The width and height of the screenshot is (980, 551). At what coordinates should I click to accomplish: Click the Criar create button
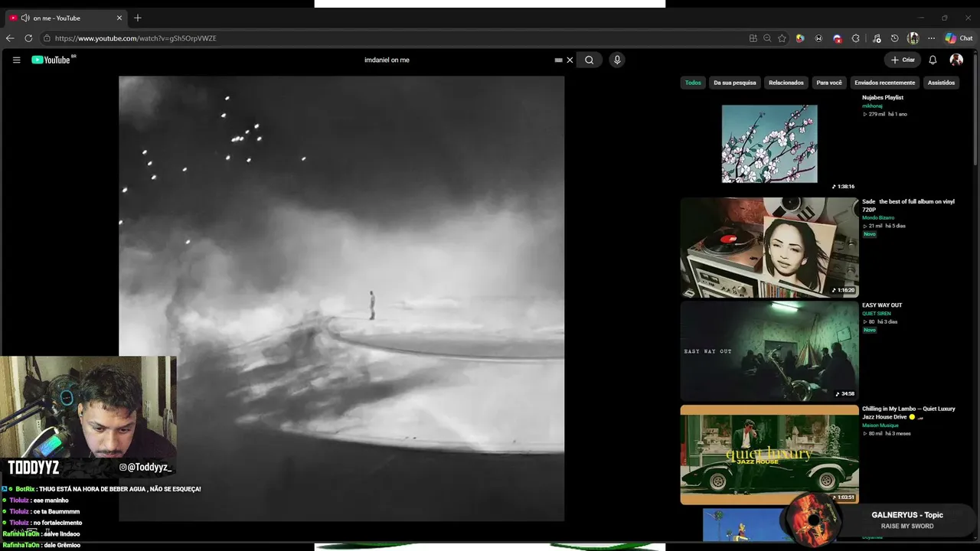pyautogui.click(x=903, y=60)
